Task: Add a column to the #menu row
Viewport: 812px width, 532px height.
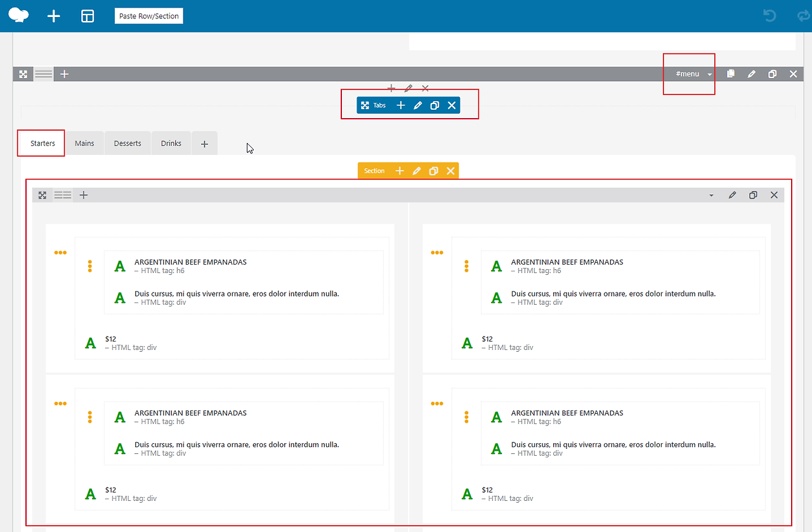Action: pos(64,74)
